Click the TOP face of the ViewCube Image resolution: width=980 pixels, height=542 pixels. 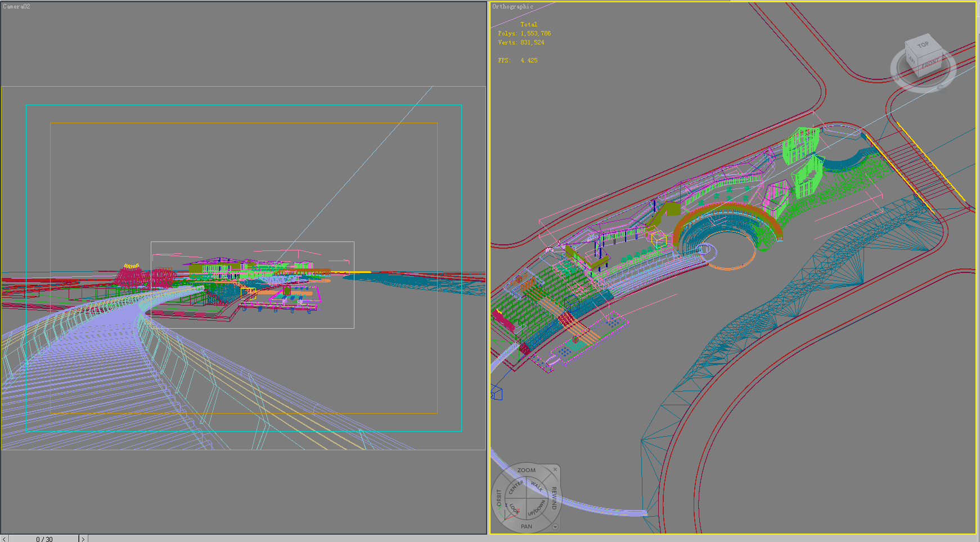point(923,45)
